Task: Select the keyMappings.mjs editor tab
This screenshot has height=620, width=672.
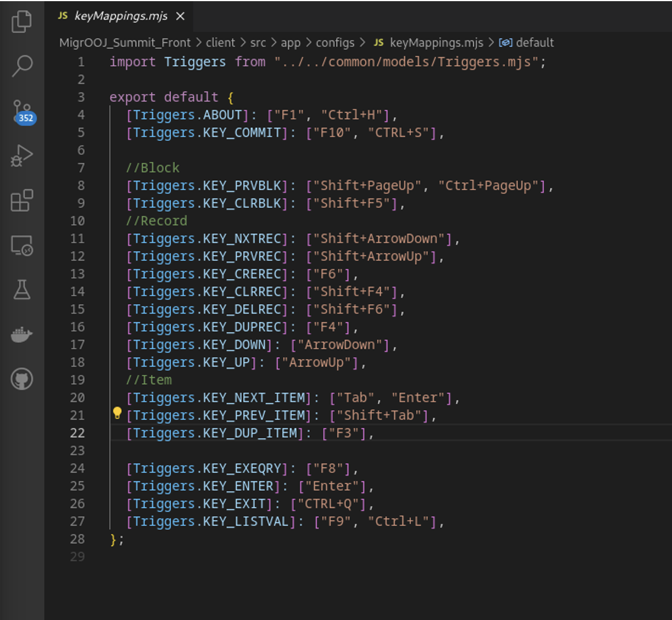Action: coord(119,16)
